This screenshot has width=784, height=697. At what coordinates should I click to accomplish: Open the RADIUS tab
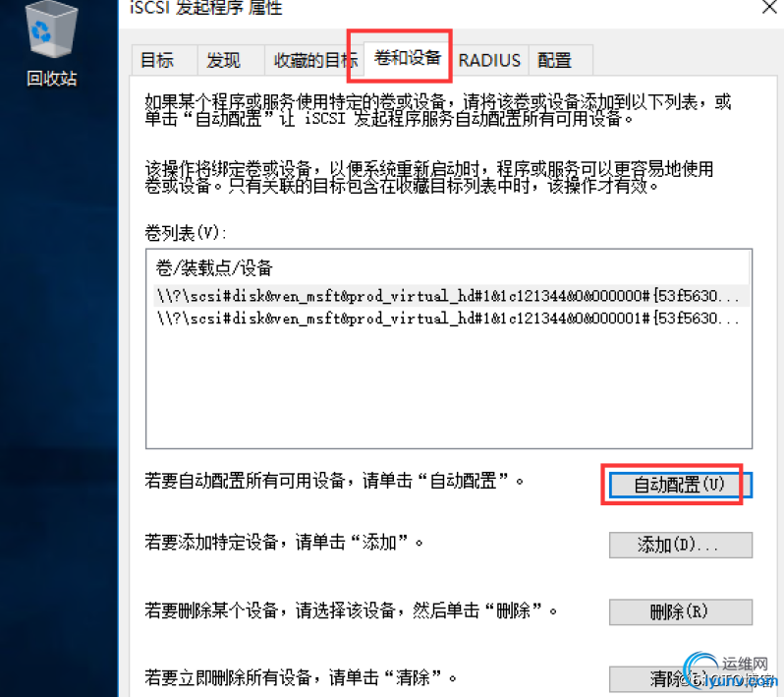[489, 60]
